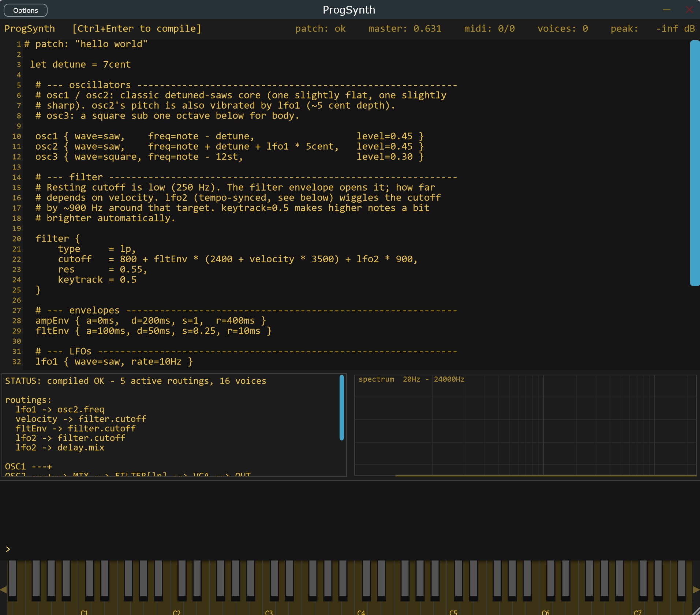The height and width of the screenshot is (615, 700).
Task: Click the 'patch: ok' status text
Action: (321, 29)
